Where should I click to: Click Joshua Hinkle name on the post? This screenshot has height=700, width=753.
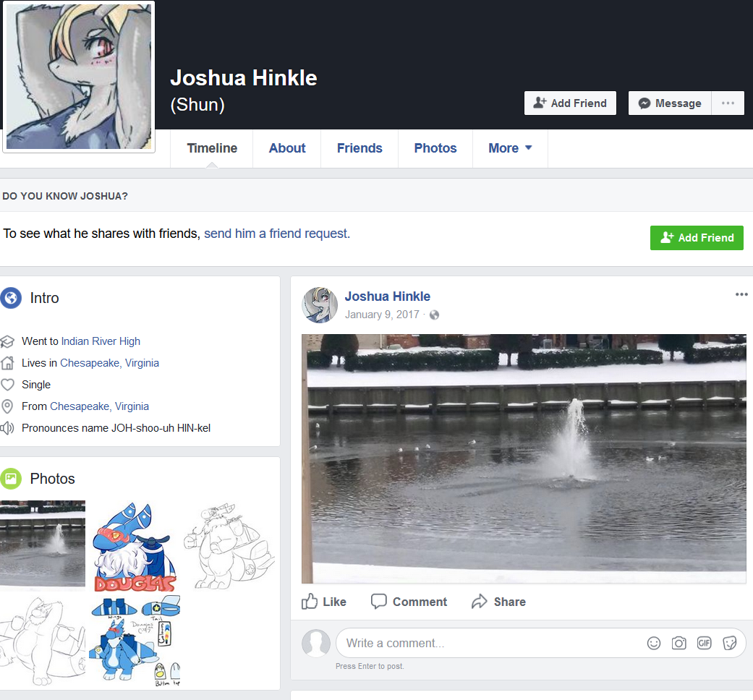387,296
